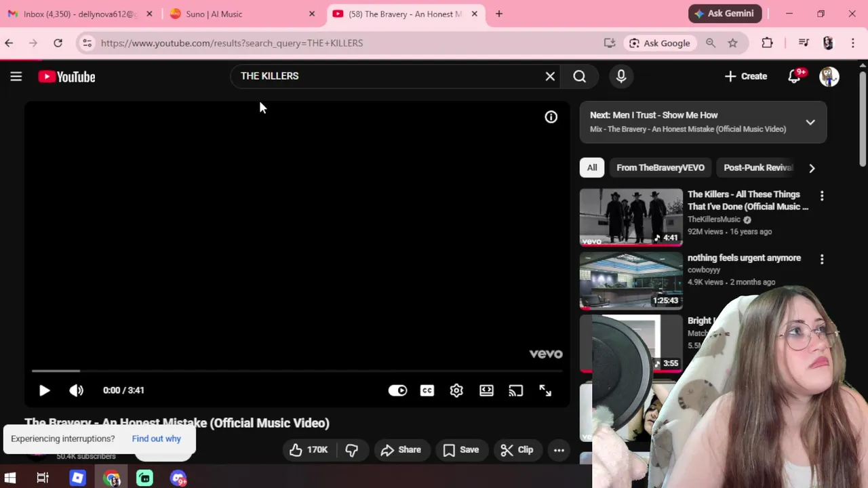The image size is (868, 488).
Task: Bookmark this page with the star
Action: point(732,43)
